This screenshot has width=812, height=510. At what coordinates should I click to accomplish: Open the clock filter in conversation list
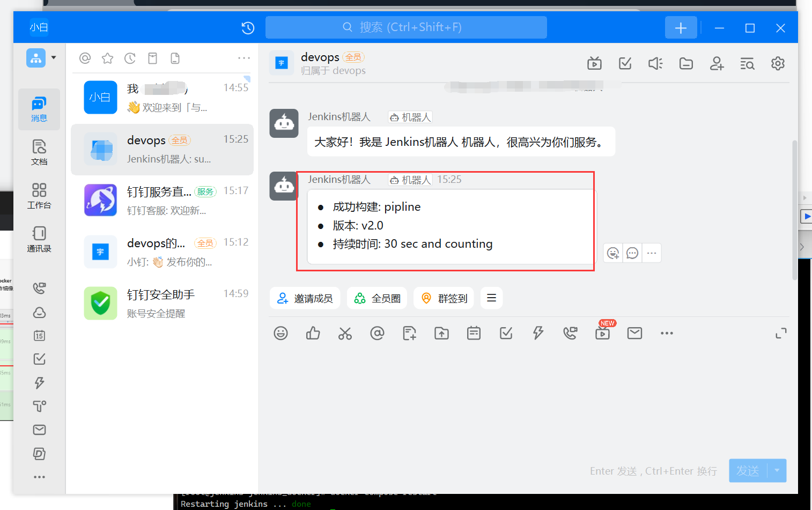(130, 58)
